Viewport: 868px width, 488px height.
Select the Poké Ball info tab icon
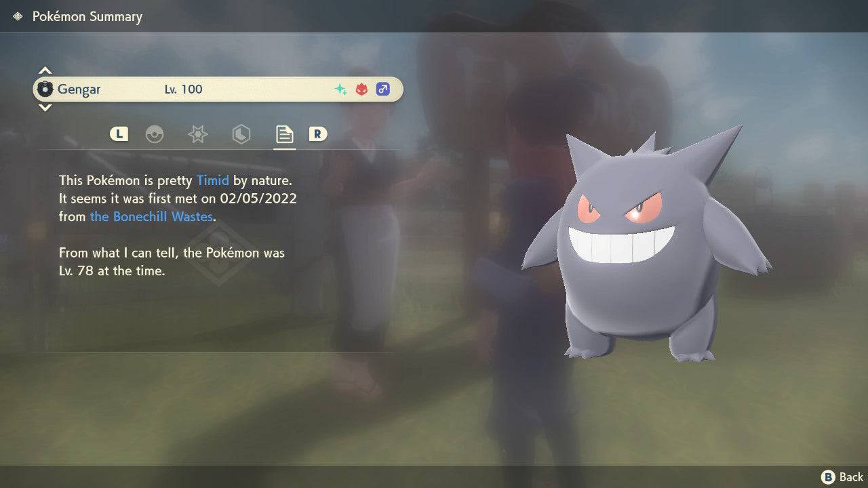155,134
